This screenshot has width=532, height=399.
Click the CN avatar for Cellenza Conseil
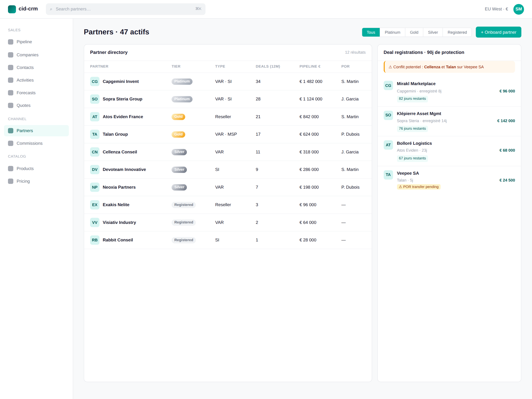[95, 152]
